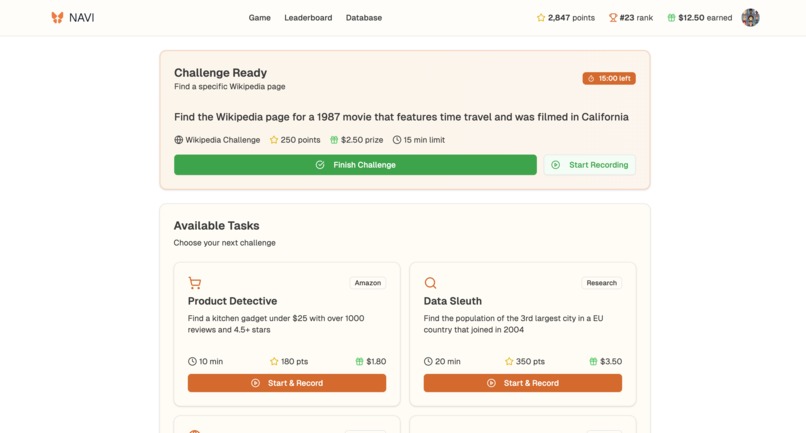This screenshot has height=433, width=806.
Task: Click the Finish Challenge button
Action: click(355, 165)
